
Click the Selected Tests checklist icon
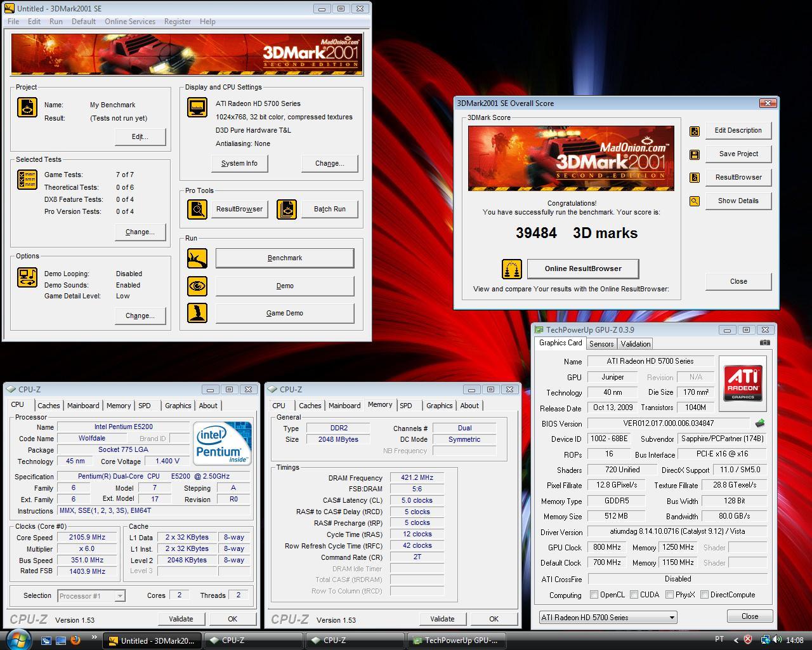[27, 180]
